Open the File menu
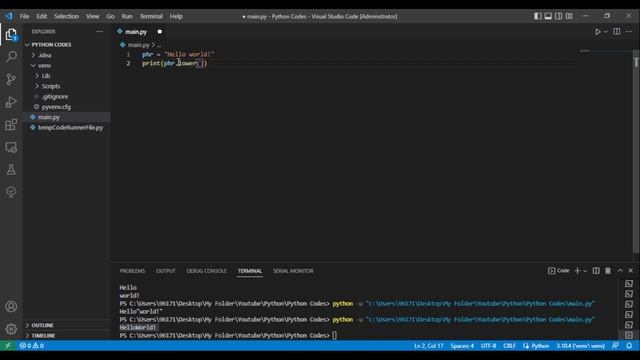 pyautogui.click(x=24, y=16)
